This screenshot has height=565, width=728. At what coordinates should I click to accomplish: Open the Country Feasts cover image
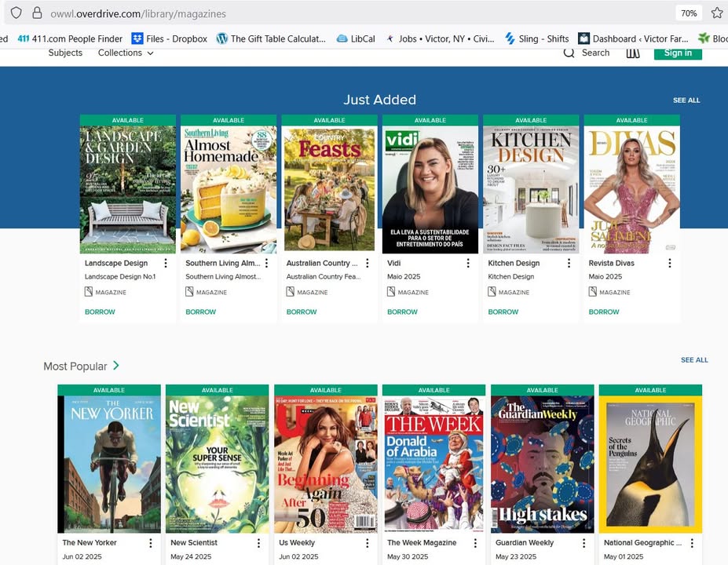tap(329, 190)
